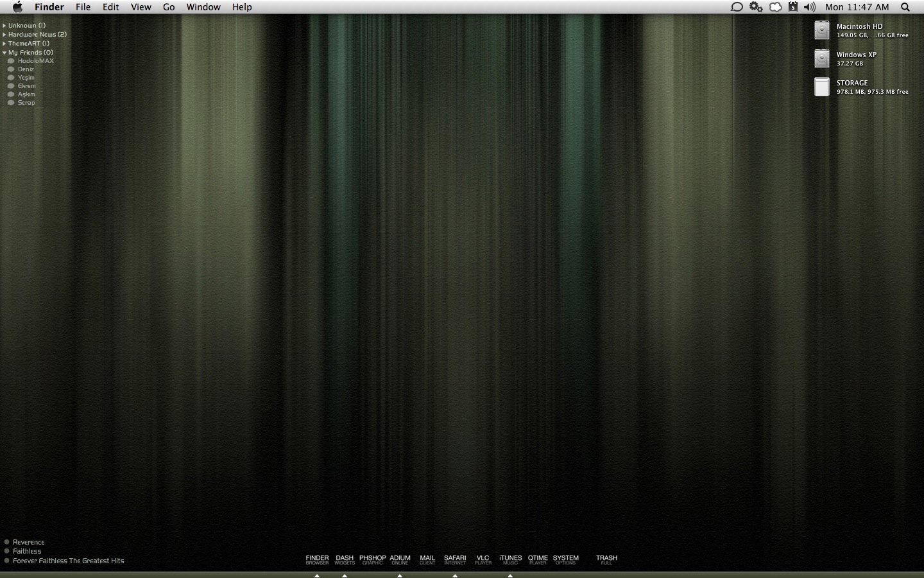Open the View menu
Screen dimensions: 924x578
[141, 7]
